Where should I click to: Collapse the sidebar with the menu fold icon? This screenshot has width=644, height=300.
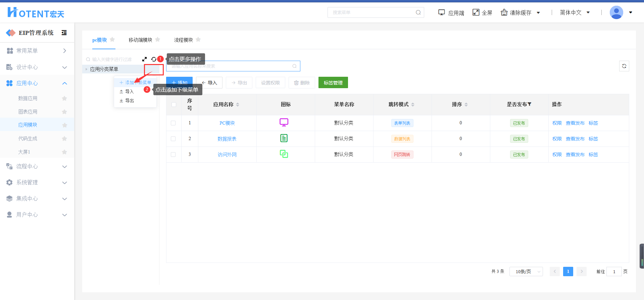(64, 33)
